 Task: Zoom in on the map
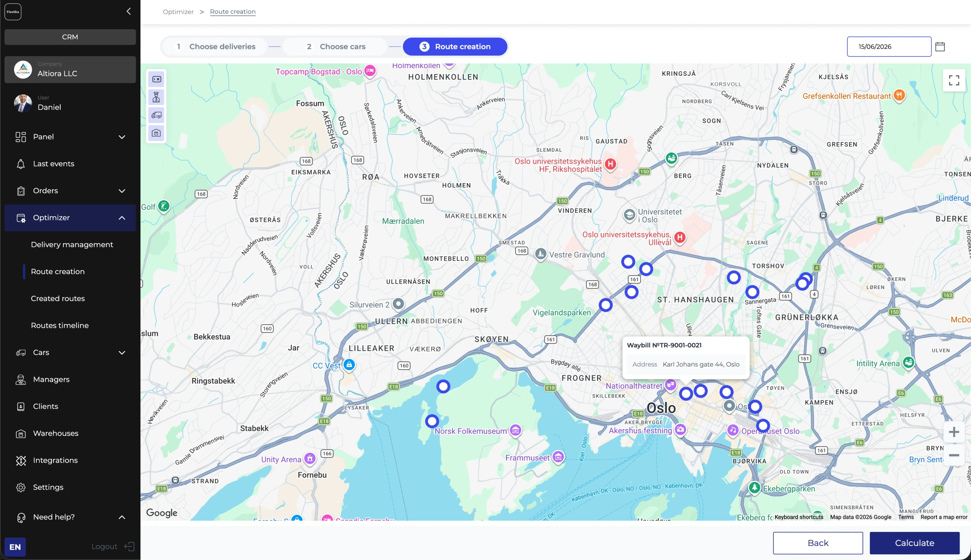click(954, 432)
